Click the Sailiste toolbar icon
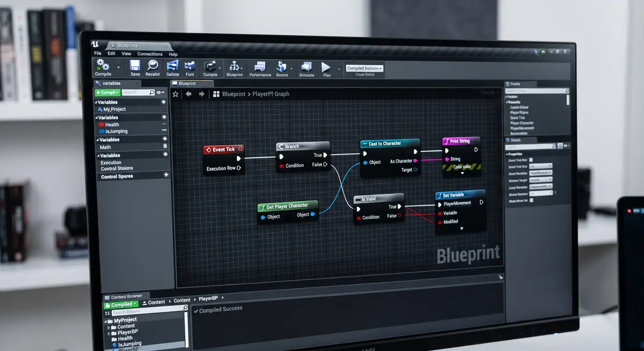The height and width of the screenshot is (351, 644). pyautogui.click(x=173, y=65)
